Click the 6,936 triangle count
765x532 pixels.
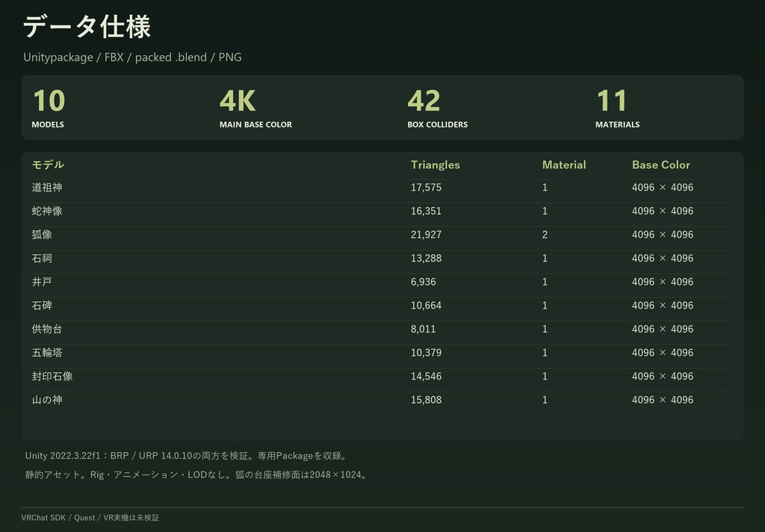click(x=423, y=282)
